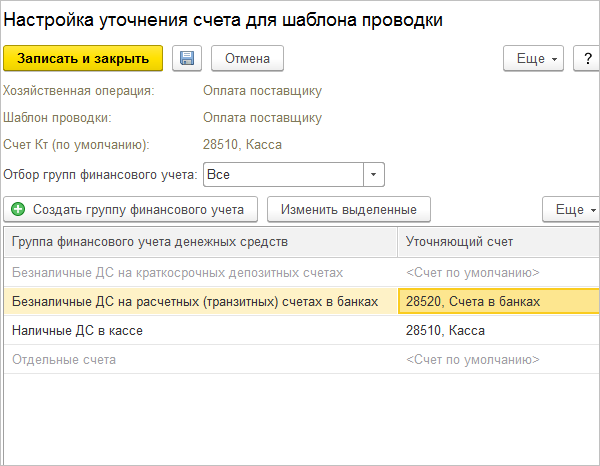Sort by 'Группа финансового учета денежных средств' header
The width and height of the screenshot is (600, 466).
tap(200, 242)
